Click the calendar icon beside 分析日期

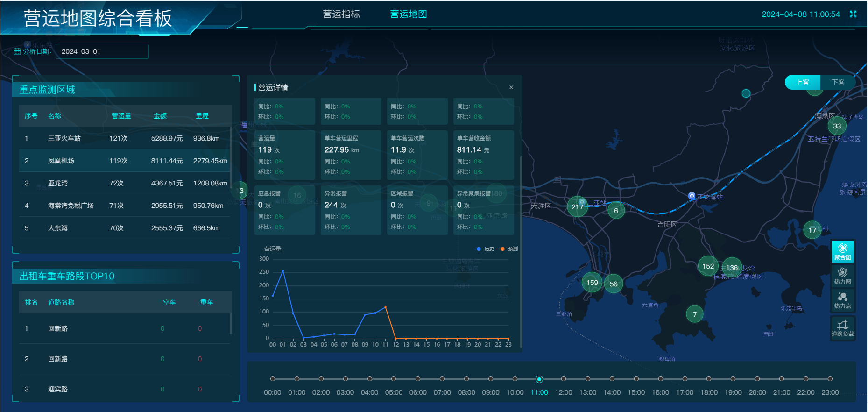17,51
